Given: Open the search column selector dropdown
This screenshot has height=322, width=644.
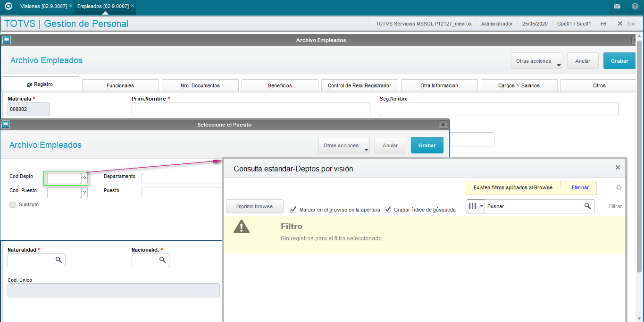Looking at the screenshot, I should tap(475, 206).
